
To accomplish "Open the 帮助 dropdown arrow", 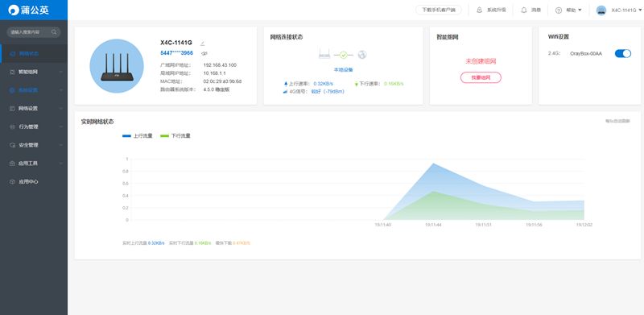I will (580, 10).
